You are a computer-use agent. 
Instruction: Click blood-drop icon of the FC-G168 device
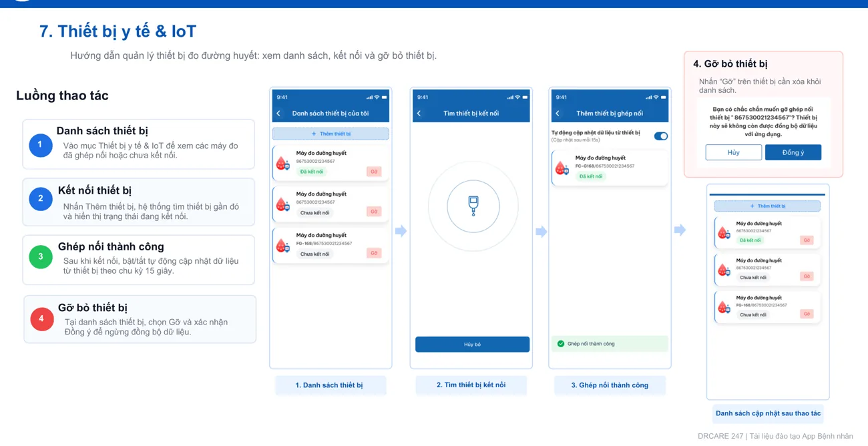coord(562,168)
